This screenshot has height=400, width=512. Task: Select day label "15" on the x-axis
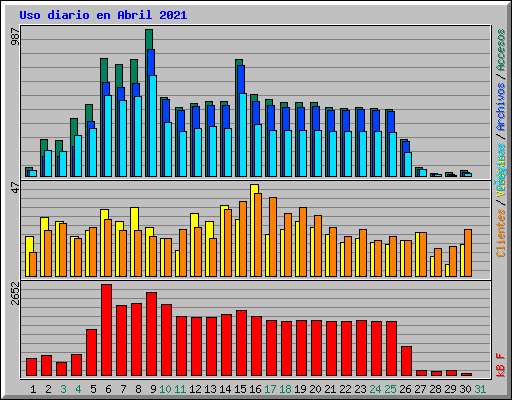click(240, 389)
